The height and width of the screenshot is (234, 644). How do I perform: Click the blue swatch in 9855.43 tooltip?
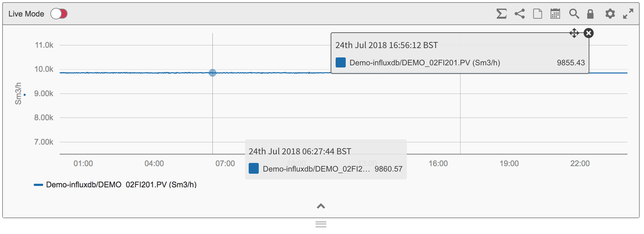[340, 62]
